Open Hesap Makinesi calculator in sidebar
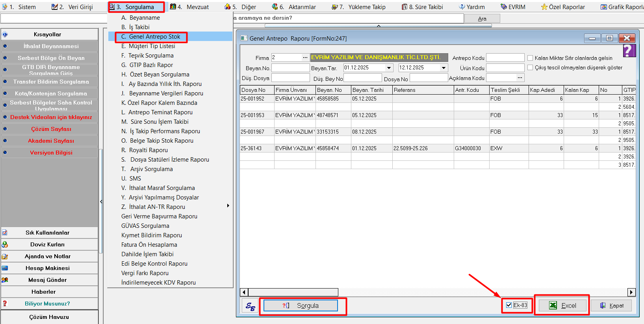The width and height of the screenshot is (644, 324). coord(48,268)
